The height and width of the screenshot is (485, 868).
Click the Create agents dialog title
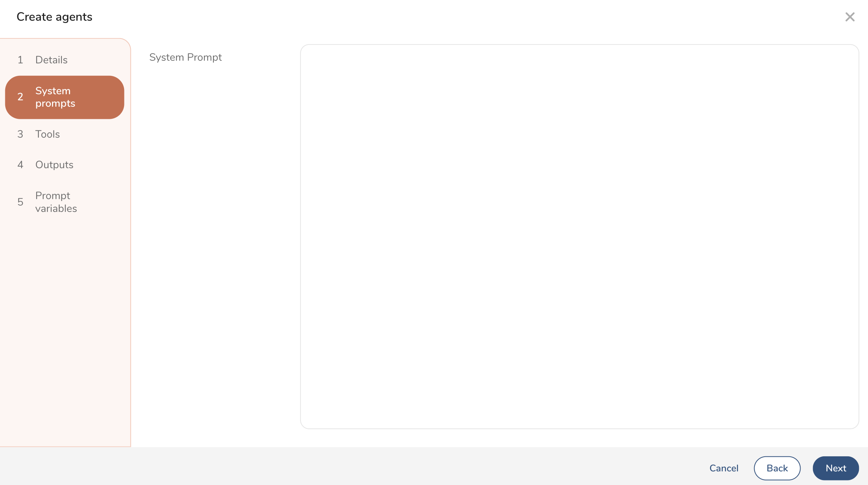(x=54, y=17)
